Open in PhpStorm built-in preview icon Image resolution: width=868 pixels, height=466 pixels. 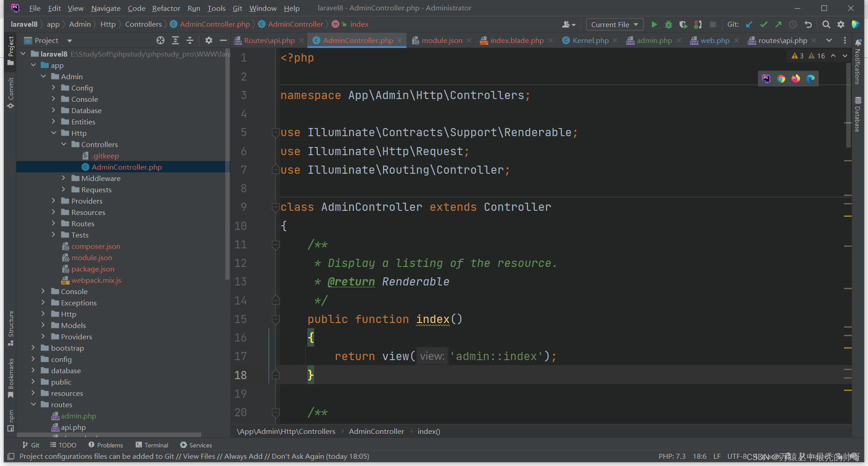coord(766,78)
